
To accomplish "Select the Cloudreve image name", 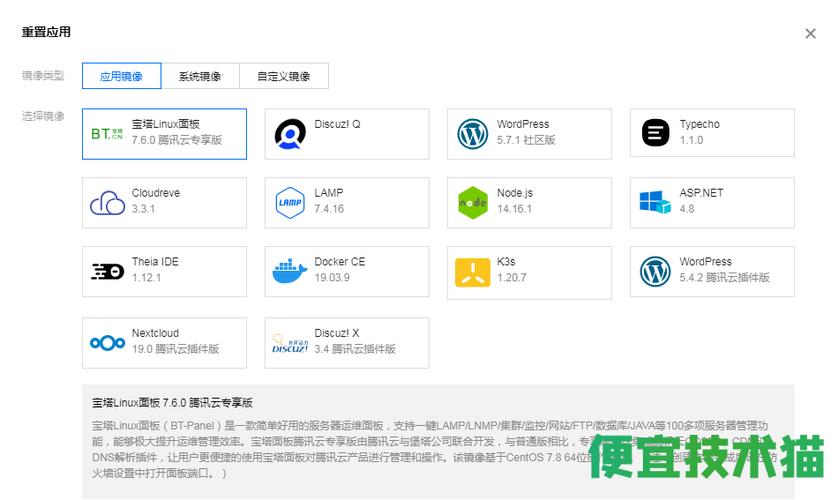I will point(156,193).
